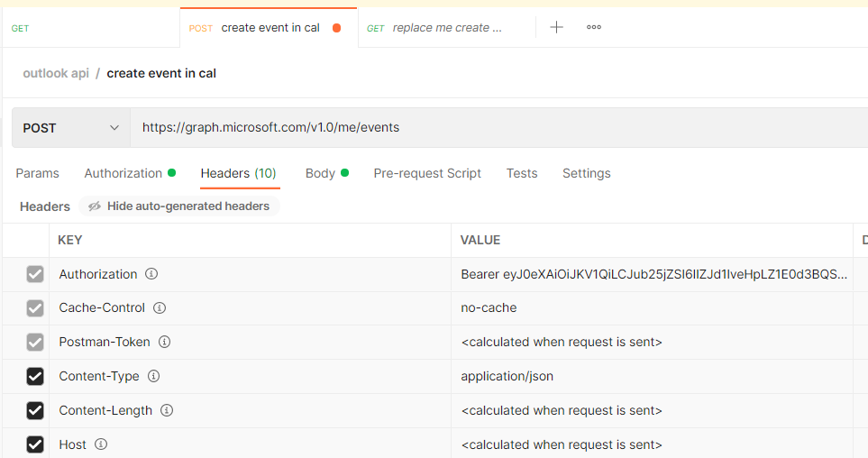
Task: Select the Headers (10) tab
Action: (x=239, y=173)
